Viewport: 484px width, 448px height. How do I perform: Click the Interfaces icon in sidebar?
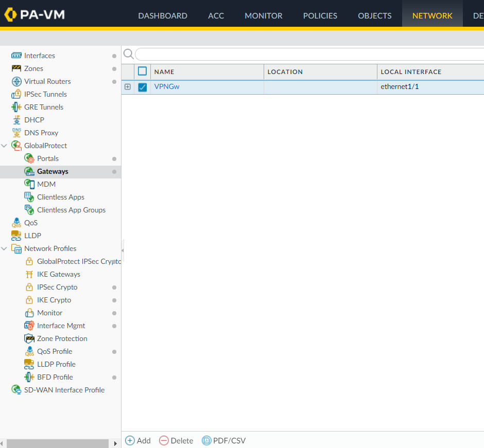pos(16,56)
